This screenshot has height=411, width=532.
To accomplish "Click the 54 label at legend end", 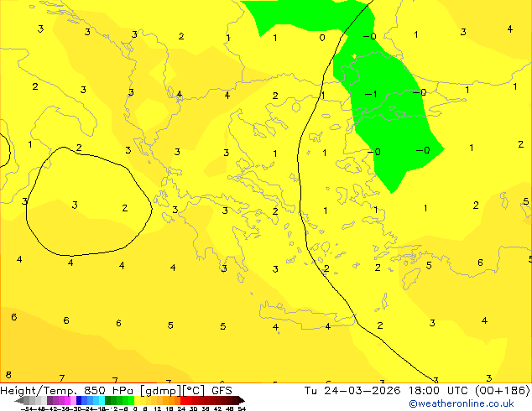I will 242,408.
